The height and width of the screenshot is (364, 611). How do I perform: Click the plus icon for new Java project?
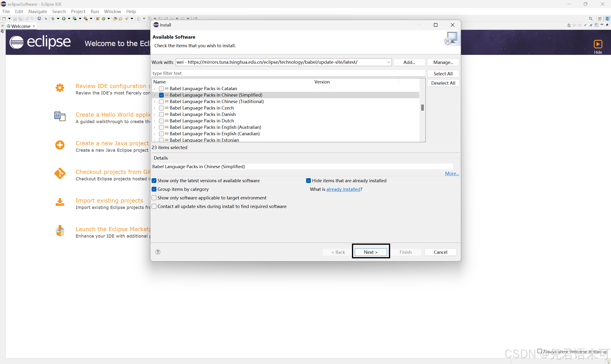60,145
